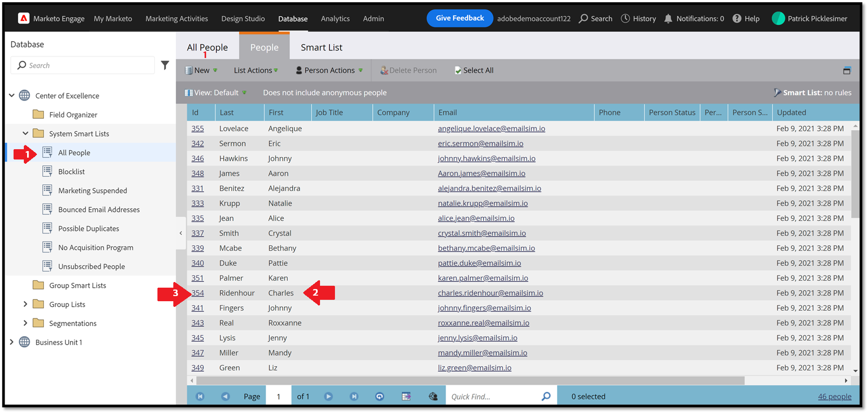
Task: Click the Give Feedback button
Action: [460, 18]
